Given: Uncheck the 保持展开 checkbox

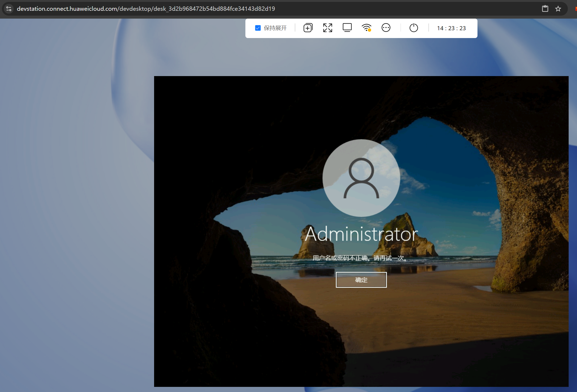Looking at the screenshot, I should coord(258,28).
